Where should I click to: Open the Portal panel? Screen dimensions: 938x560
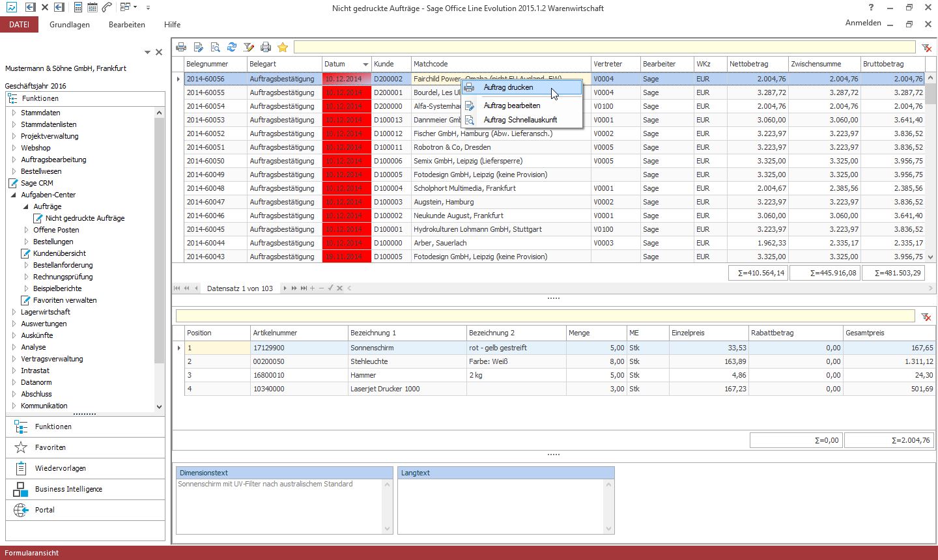(85, 510)
